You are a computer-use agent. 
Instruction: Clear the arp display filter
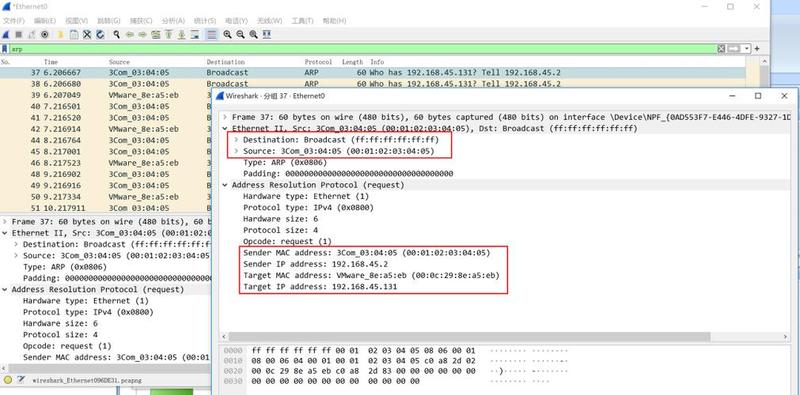721,48
